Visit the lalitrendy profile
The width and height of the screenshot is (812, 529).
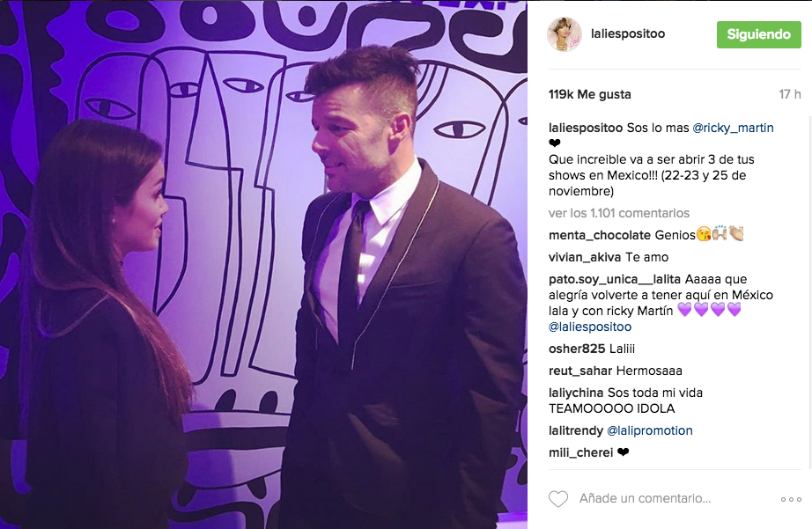[576, 430]
